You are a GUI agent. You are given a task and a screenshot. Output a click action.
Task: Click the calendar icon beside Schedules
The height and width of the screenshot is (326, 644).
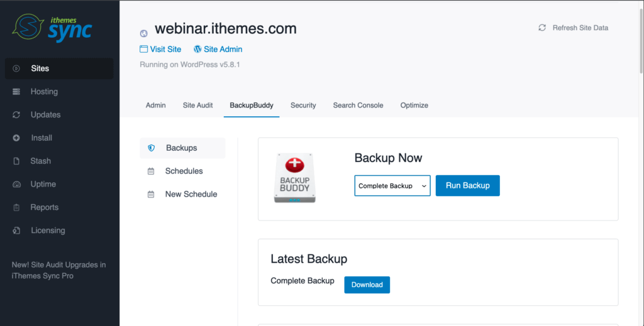151,171
